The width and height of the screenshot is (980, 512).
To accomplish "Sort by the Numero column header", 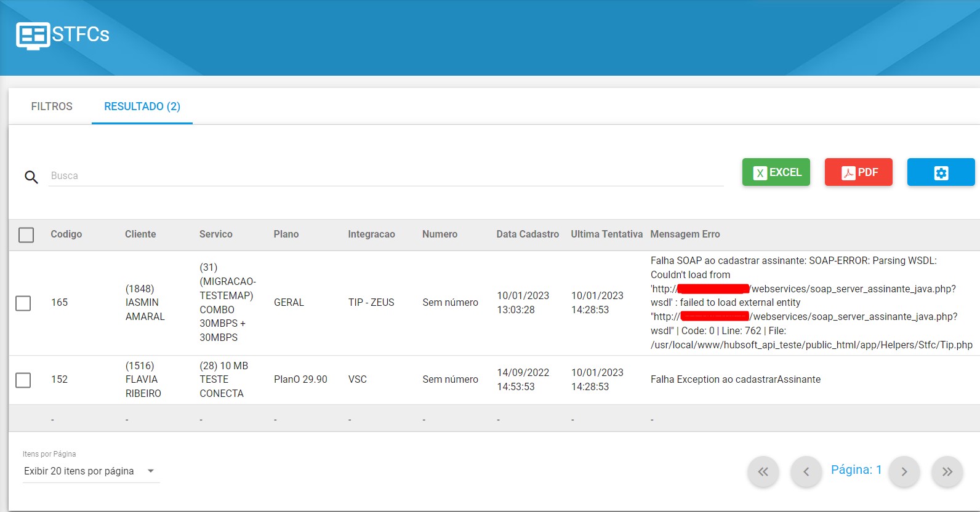I will (x=440, y=234).
